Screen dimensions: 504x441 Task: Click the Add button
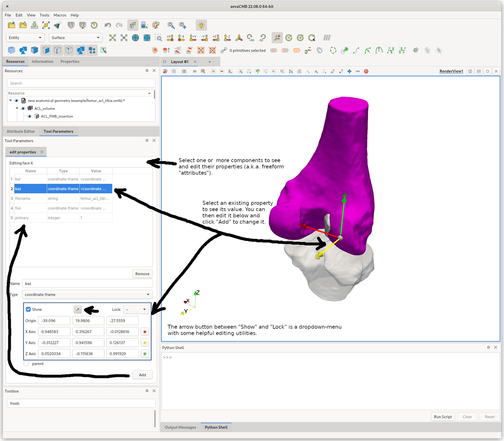142,374
